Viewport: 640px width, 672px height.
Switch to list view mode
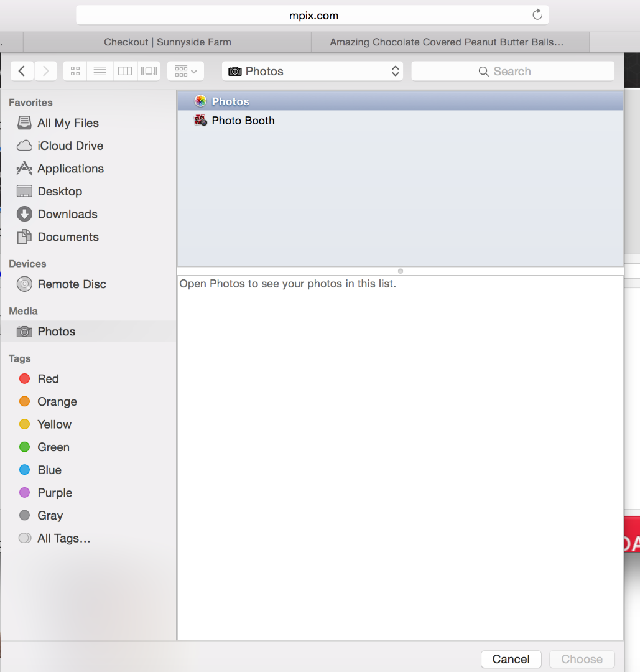[x=100, y=71]
